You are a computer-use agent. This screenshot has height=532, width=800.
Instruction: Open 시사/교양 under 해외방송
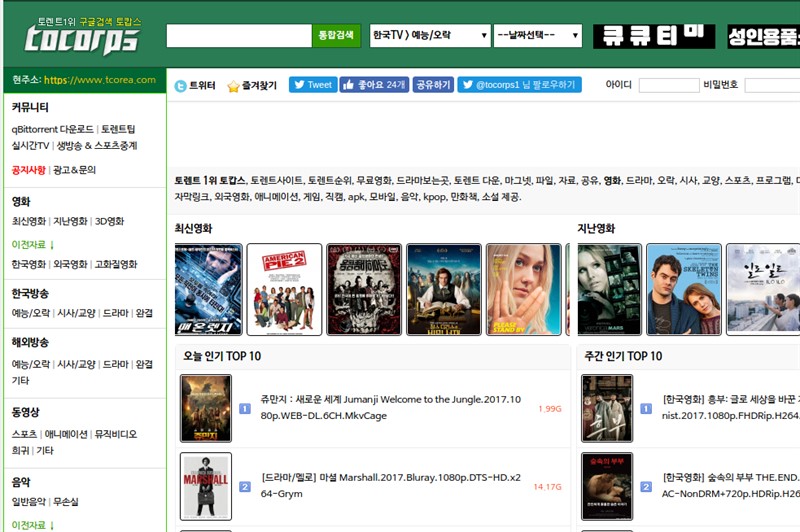coord(76,364)
